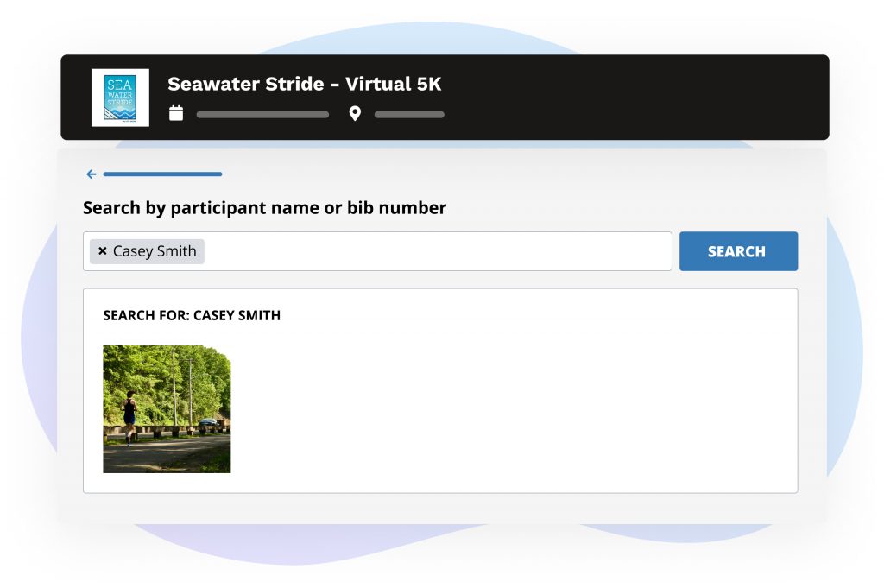
Task: Click empty space in the results panel
Action: [518, 406]
